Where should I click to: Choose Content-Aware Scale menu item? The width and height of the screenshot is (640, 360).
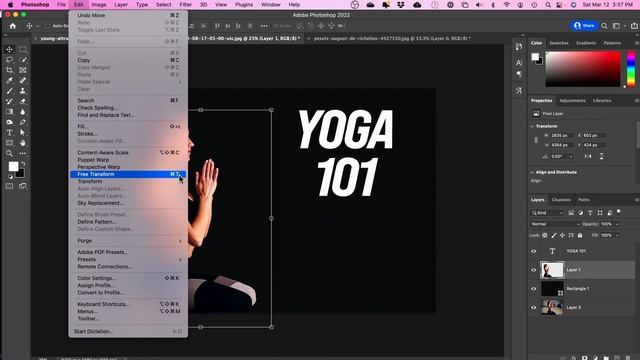pyautogui.click(x=128, y=153)
